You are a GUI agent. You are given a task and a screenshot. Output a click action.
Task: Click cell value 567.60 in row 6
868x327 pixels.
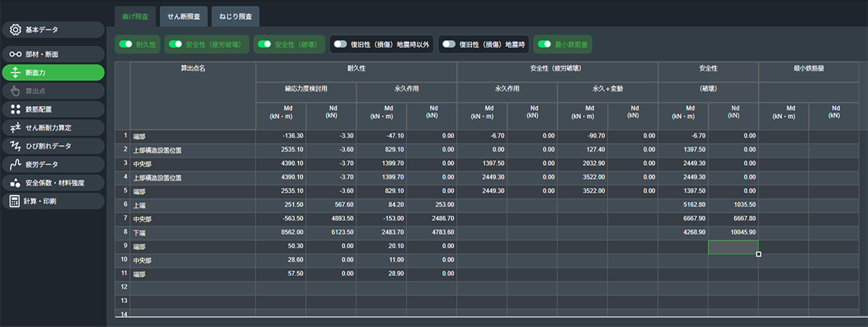coord(331,205)
